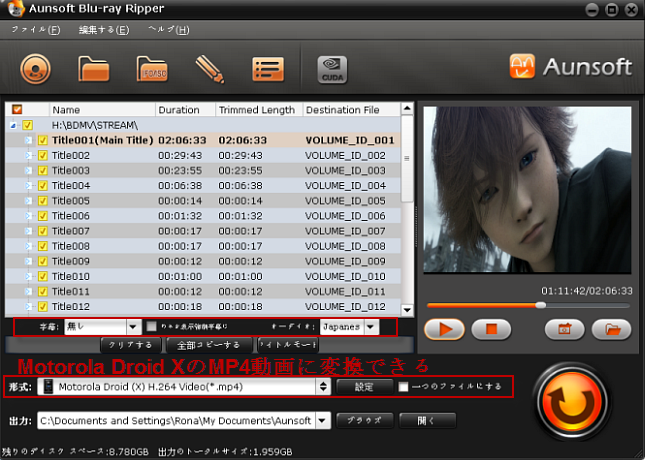The image size is (645, 460).
Task: Click the クリアする button
Action: click(x=131, y=345)
